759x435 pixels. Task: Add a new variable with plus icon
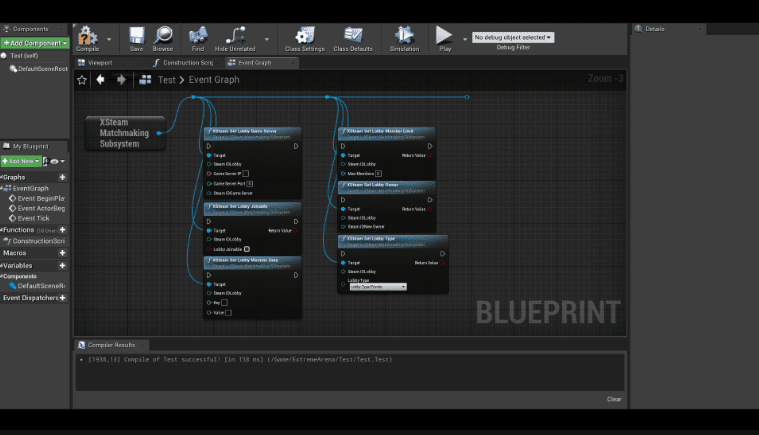(62, 266)
